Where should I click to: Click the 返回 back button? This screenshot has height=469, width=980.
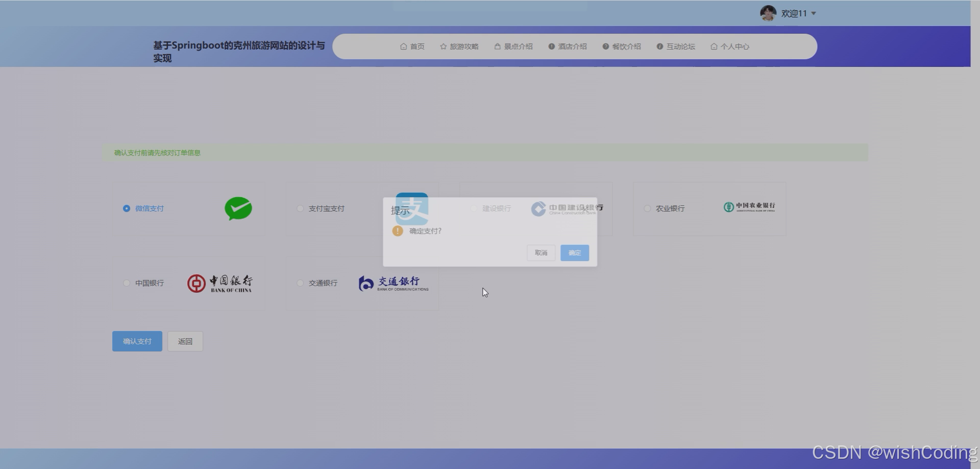(x=185, y=341)
